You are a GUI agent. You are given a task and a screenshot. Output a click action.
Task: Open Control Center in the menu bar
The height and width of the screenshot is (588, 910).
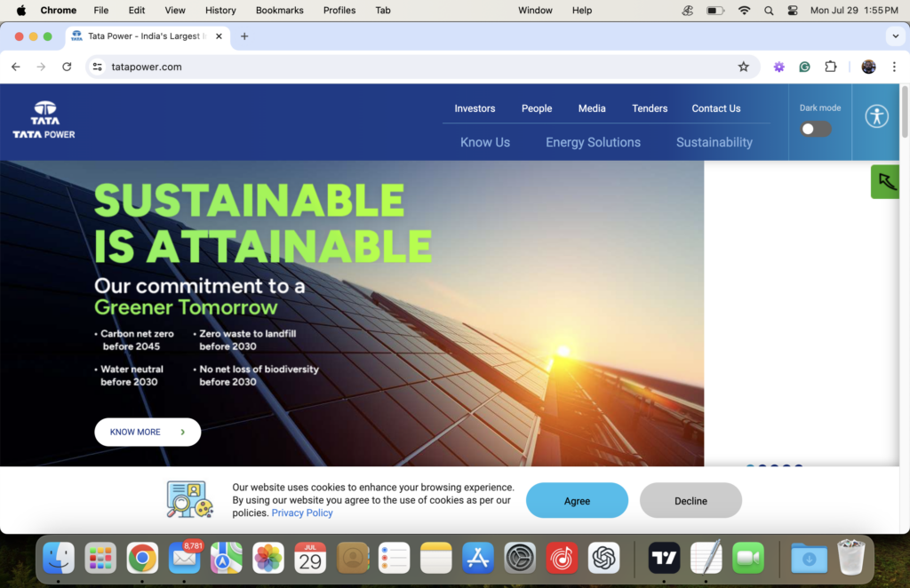[x=793, y=11]
